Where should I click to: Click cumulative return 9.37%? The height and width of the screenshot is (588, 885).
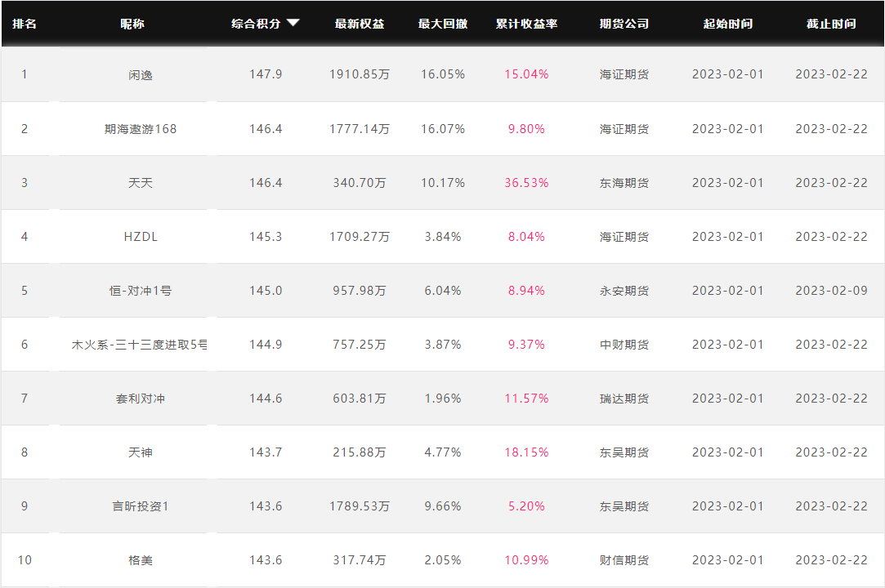pyautogui.click(x=526, y=345)
